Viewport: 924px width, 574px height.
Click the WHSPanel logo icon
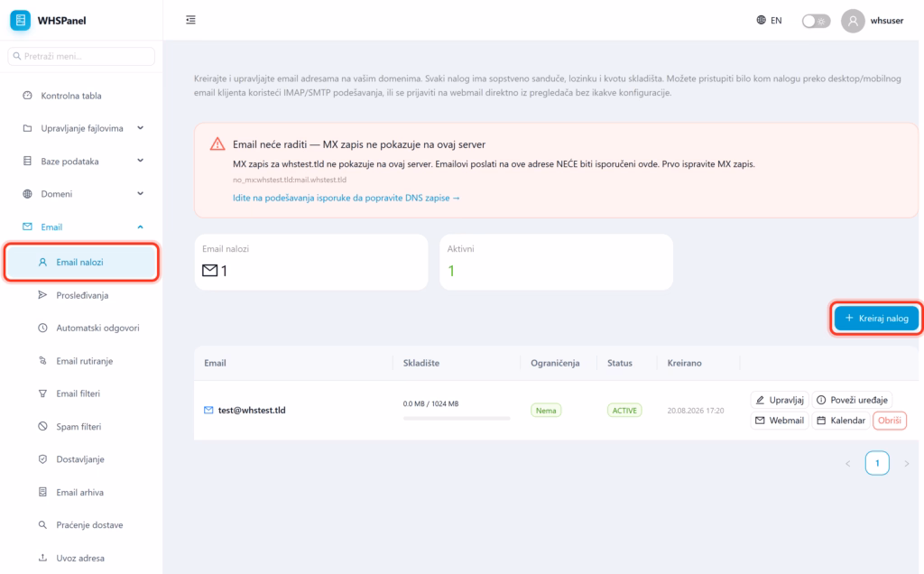(20, 20)
